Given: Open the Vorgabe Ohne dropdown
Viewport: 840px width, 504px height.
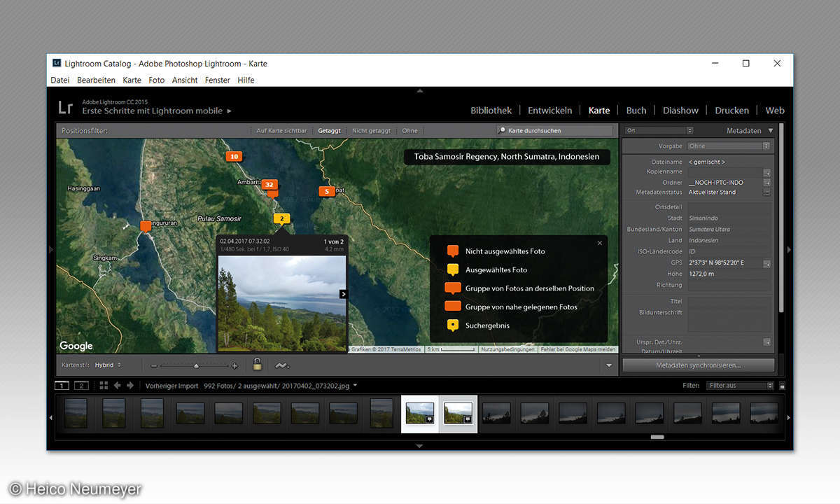Looking at the screenshot, I should (x=729, y=146).
